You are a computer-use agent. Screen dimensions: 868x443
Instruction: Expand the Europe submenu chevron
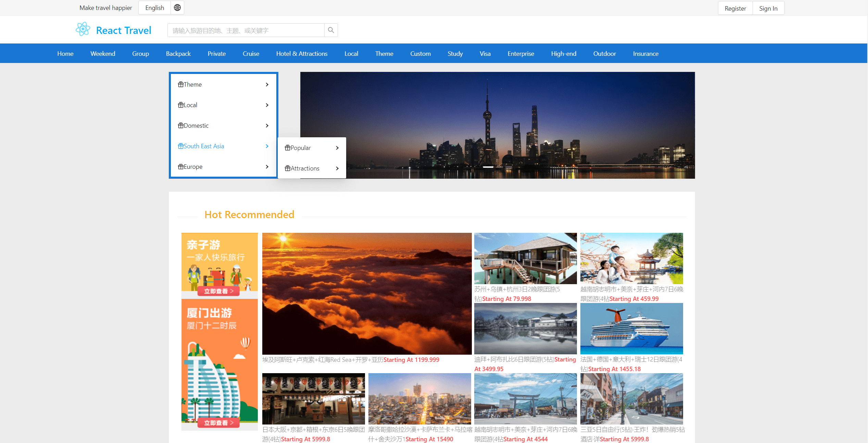click(267, 167)
